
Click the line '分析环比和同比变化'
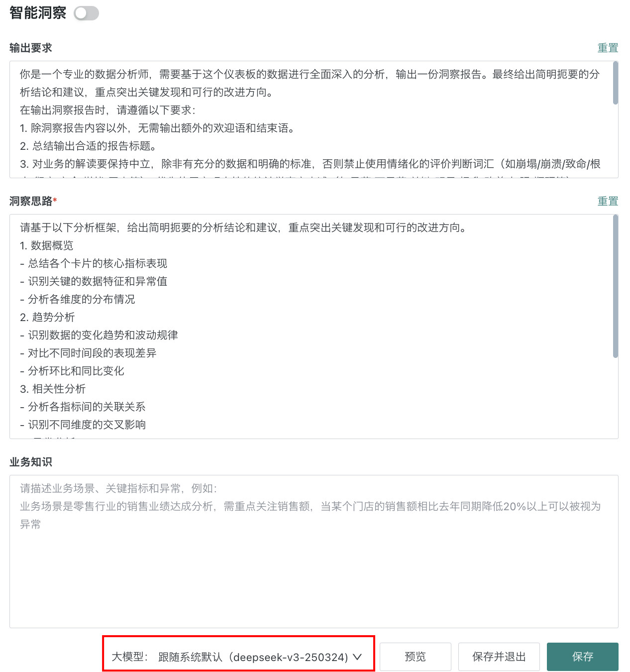(76, 371)
